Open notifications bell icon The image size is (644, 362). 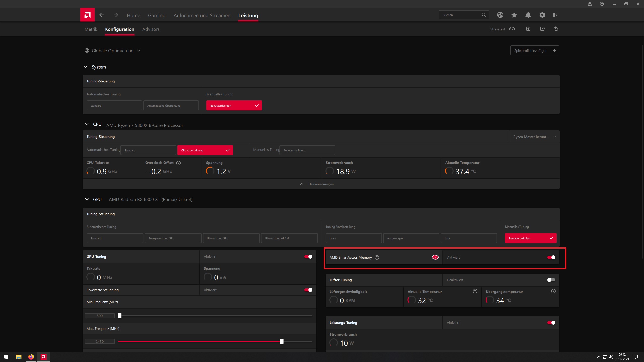click(528, 15)
